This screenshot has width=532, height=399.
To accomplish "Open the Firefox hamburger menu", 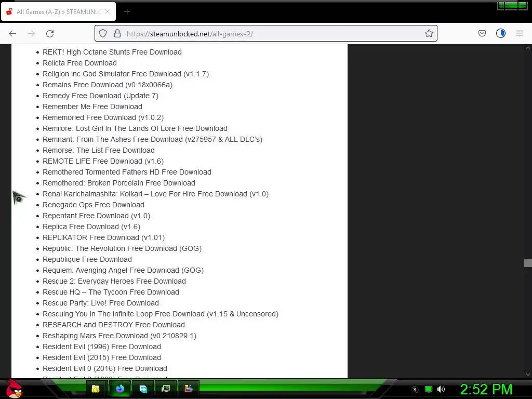I will (520, 33).
